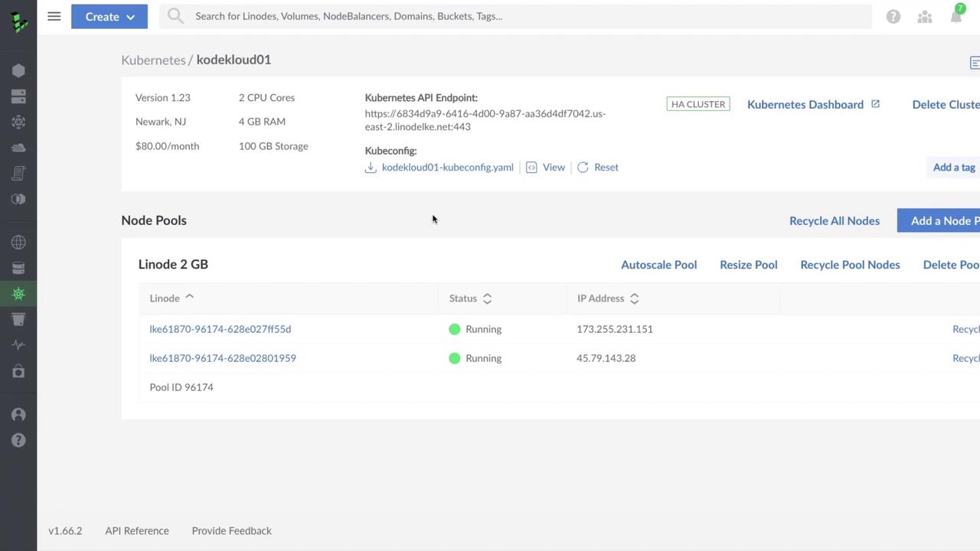This screenshot has width=980, height=551.
Task: Sort nodes by IP Address column
Action: pyautogui.click(x=607, y=298)
